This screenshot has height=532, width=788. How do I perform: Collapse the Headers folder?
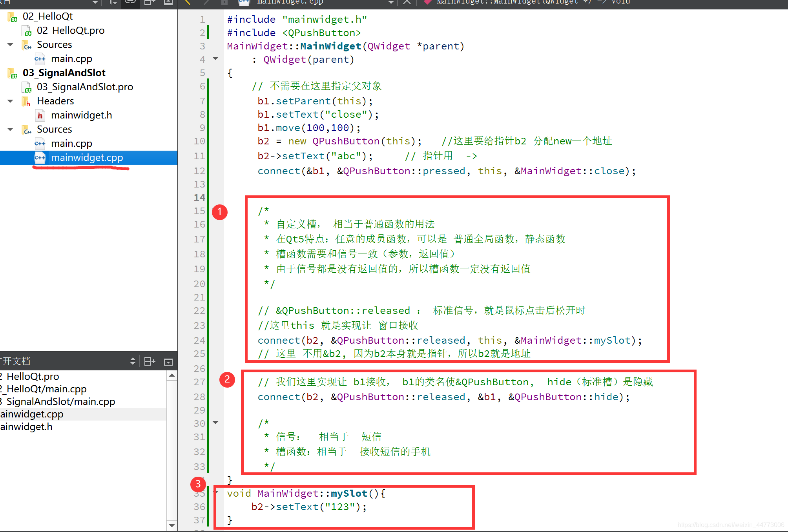(x=11, y=101)
